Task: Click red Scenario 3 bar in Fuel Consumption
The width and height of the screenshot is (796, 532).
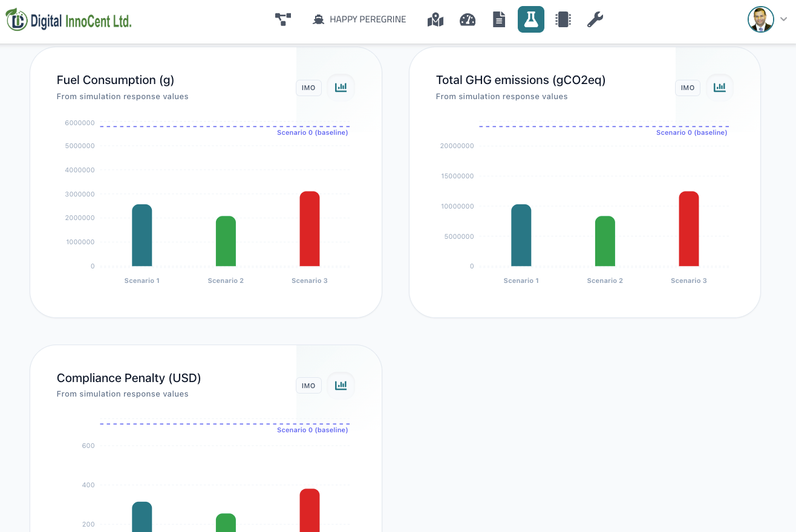Action: click(310, 229)
